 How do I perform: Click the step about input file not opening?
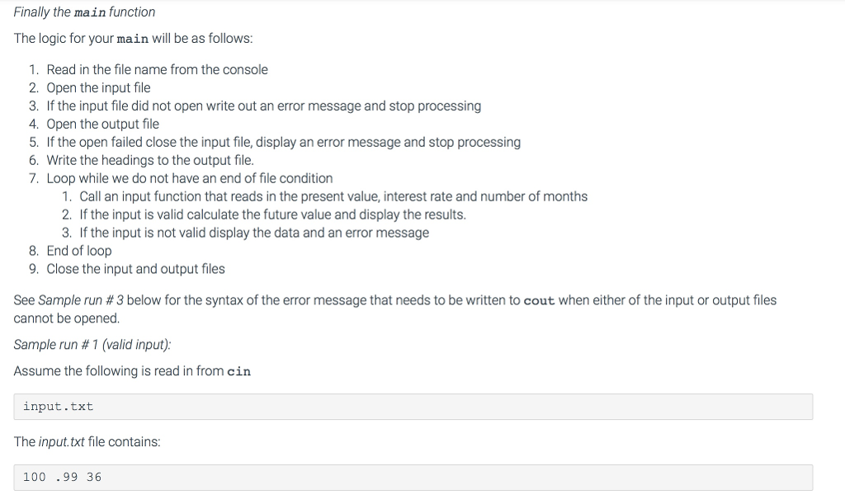(263, 106)
